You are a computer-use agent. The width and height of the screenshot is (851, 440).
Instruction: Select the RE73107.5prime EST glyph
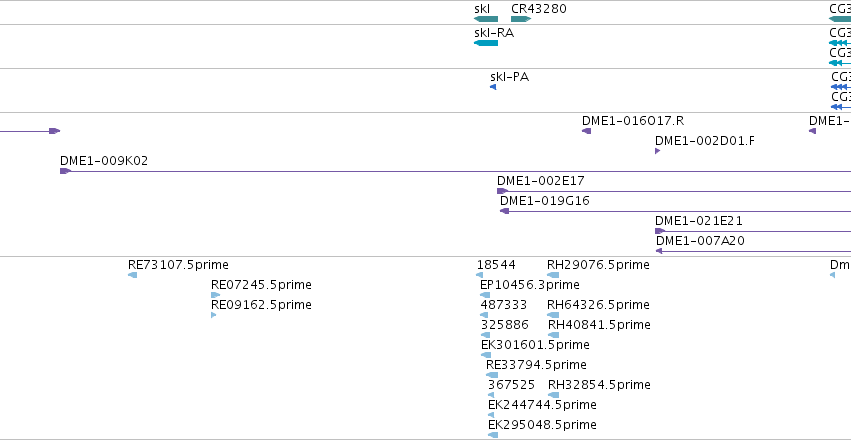click(132, 275)
